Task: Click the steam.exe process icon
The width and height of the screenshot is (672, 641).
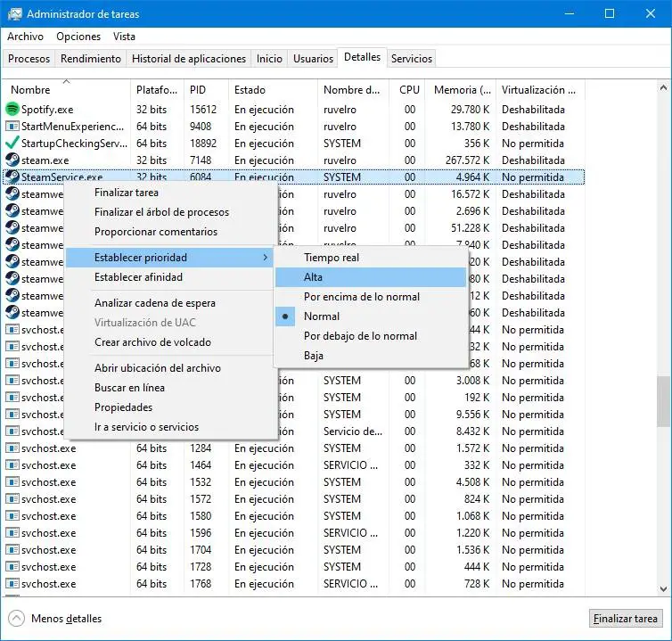Action: click(12, 160)
